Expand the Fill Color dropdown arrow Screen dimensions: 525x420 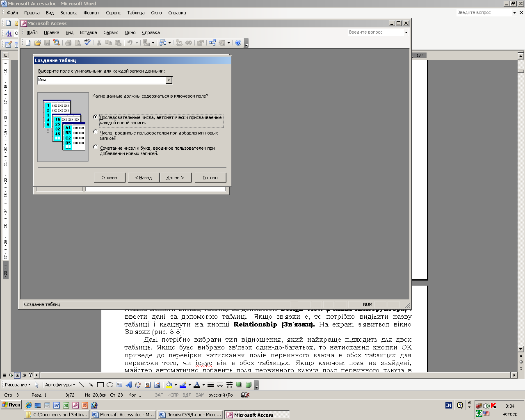click(176, 385)
